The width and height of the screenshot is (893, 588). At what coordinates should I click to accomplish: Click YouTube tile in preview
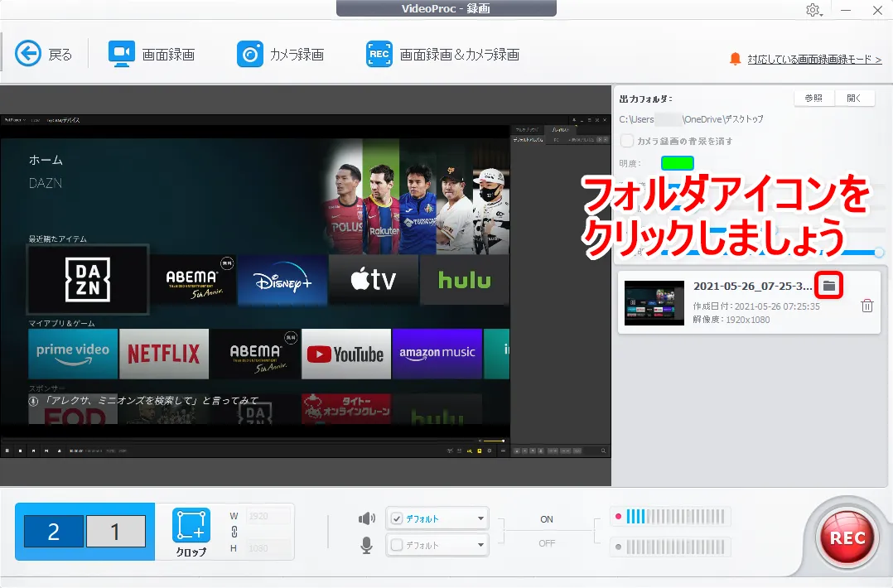coord(346,354)
